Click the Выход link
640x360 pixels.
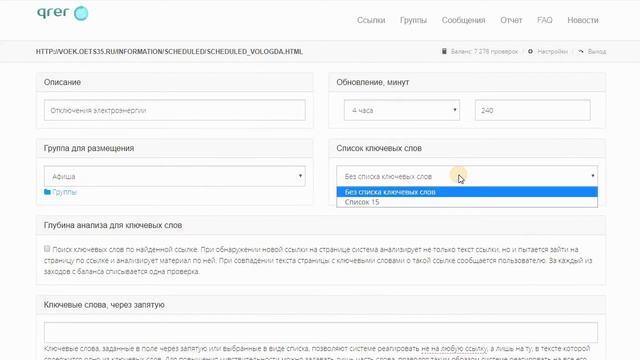pos(597,51)
